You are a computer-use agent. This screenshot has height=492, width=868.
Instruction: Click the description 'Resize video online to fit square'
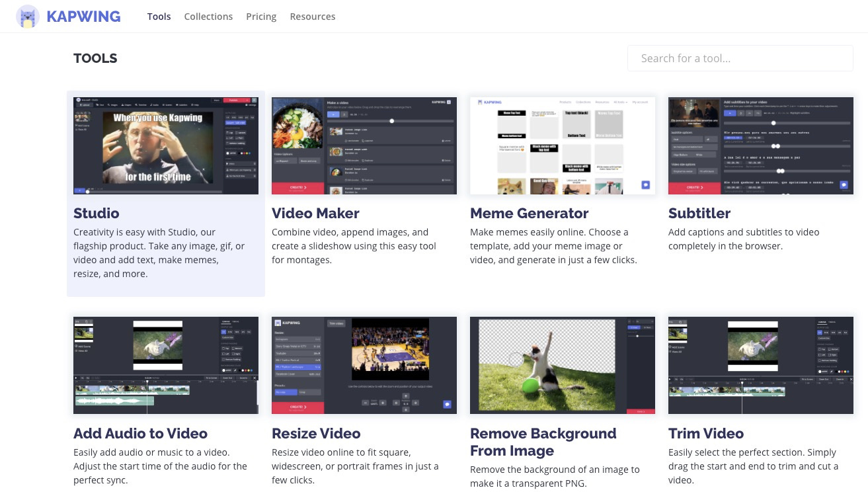pos(355,466)
